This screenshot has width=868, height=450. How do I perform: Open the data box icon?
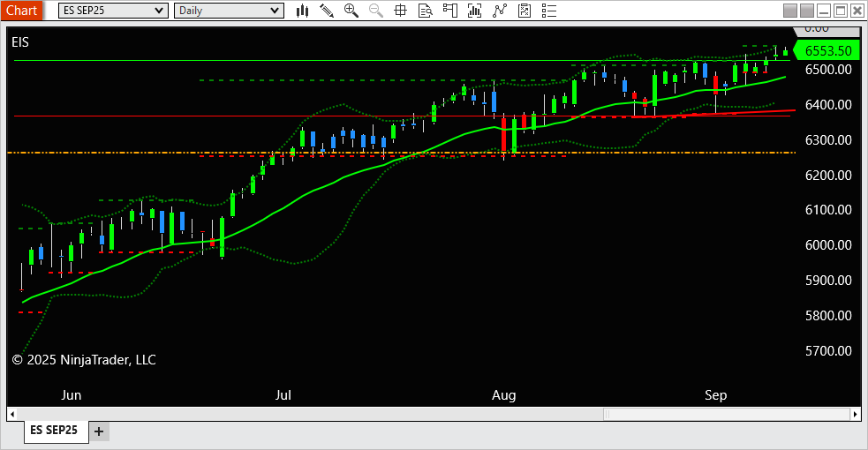click(425, 11)
